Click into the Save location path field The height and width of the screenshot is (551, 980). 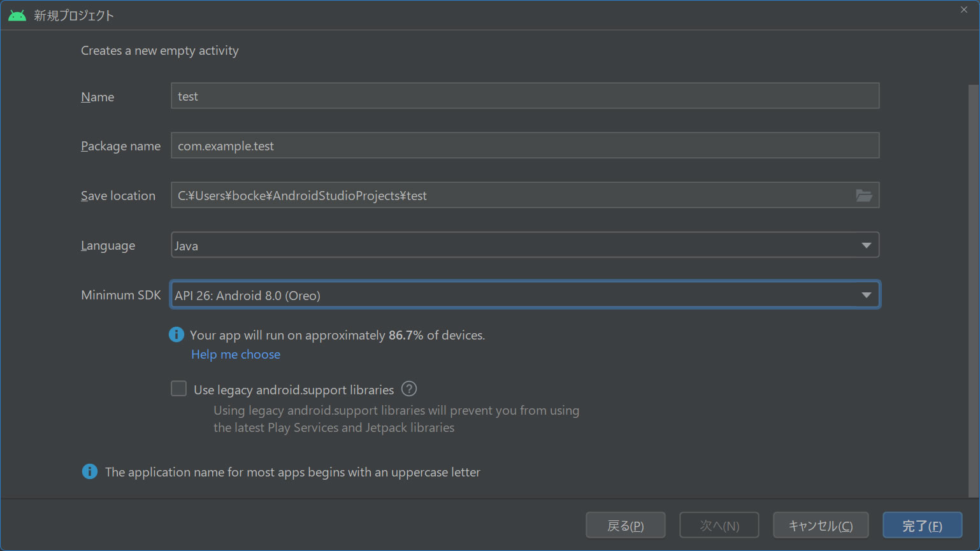(x=510, y=196)
